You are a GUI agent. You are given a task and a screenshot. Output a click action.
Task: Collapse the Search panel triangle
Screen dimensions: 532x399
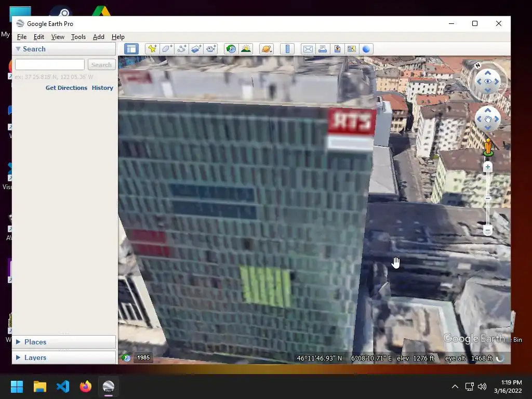click(18, 49)
